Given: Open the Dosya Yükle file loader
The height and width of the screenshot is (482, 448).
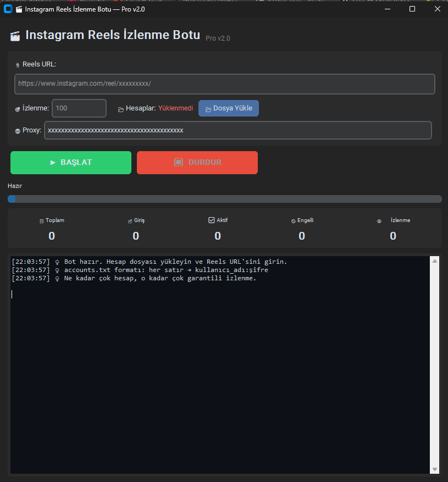Looking at the screenshot, I should (x=229, y=108).
